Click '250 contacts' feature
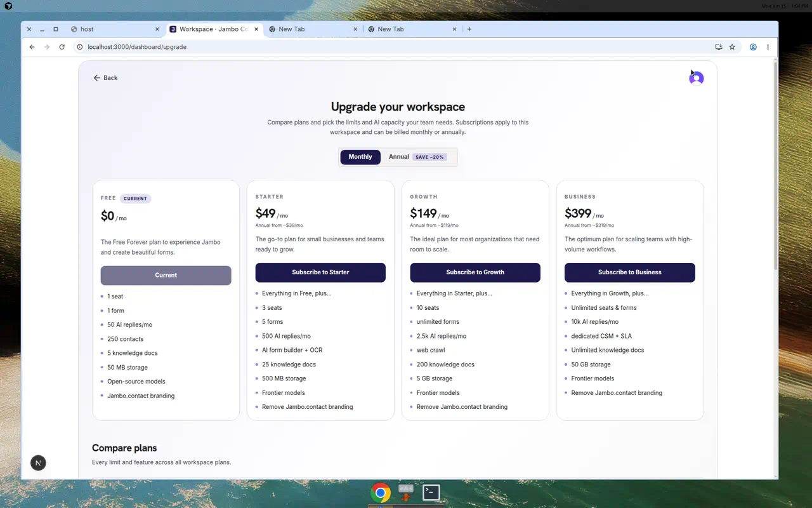The image size is (812, 508). coord(126,339)
